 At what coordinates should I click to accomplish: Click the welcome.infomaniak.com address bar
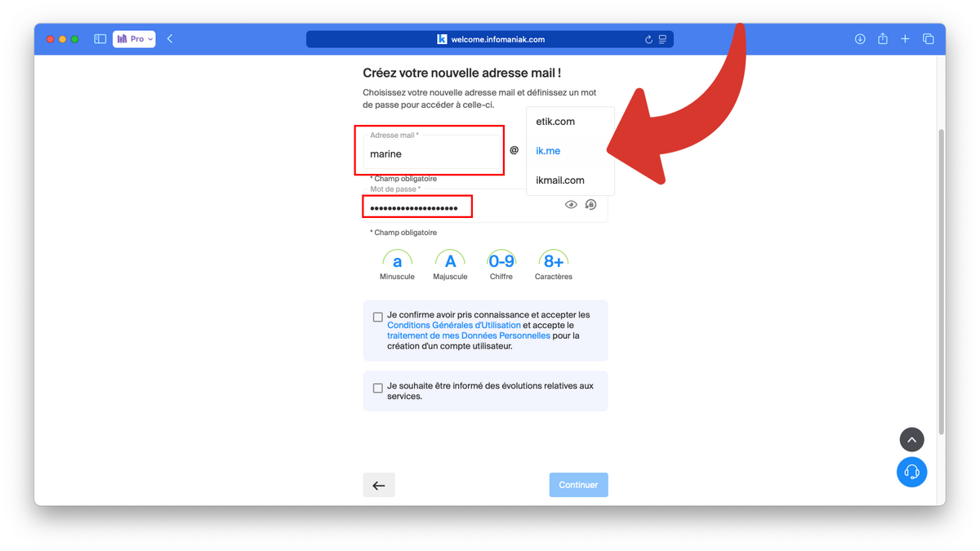pyautogui.click(x=490, y=39)
